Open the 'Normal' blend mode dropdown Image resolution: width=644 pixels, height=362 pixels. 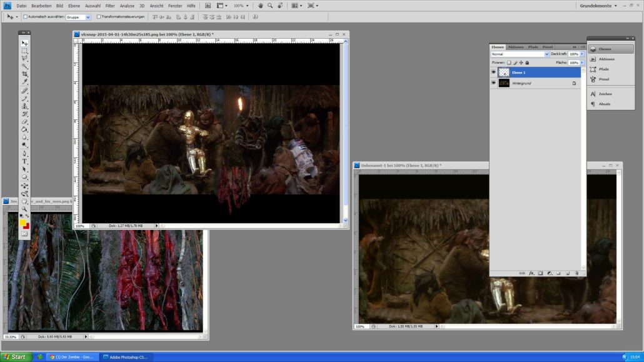(520, 54)
